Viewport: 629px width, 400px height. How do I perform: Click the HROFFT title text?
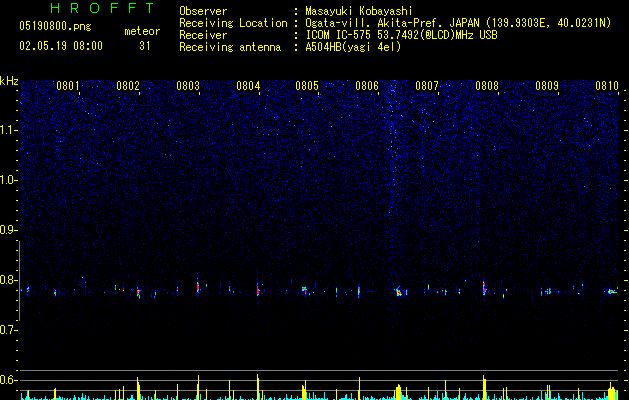(x=103, y=8)
